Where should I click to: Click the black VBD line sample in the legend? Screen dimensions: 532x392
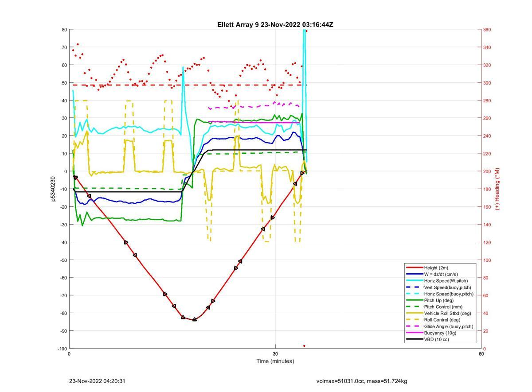pos(414,340)
